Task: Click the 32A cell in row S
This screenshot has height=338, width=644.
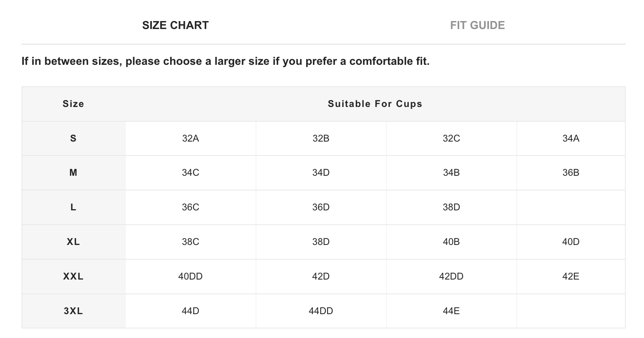Action: coord(190,138)
